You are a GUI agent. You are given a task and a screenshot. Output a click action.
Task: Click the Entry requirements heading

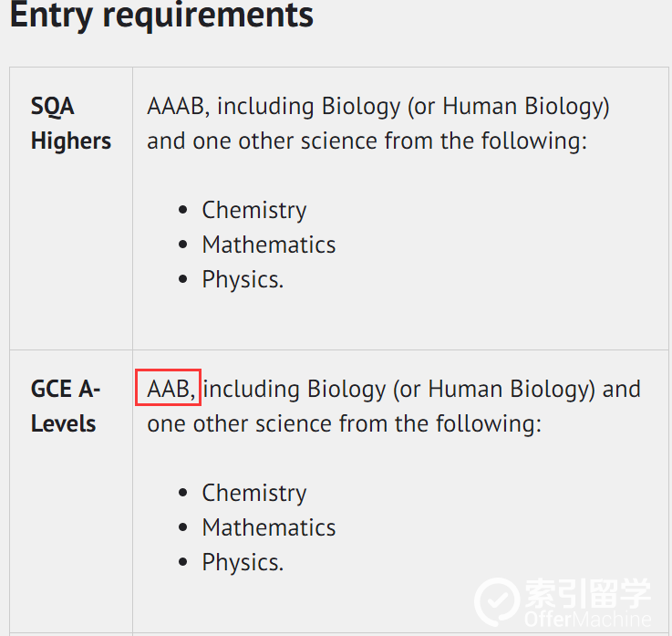click(x=161, y=16)
